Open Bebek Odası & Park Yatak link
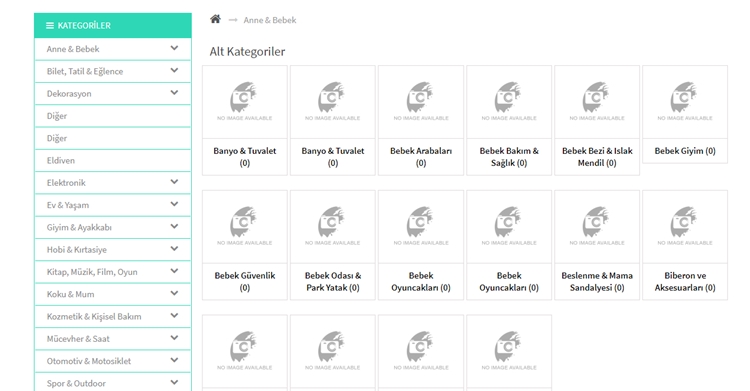 point(333,281)
